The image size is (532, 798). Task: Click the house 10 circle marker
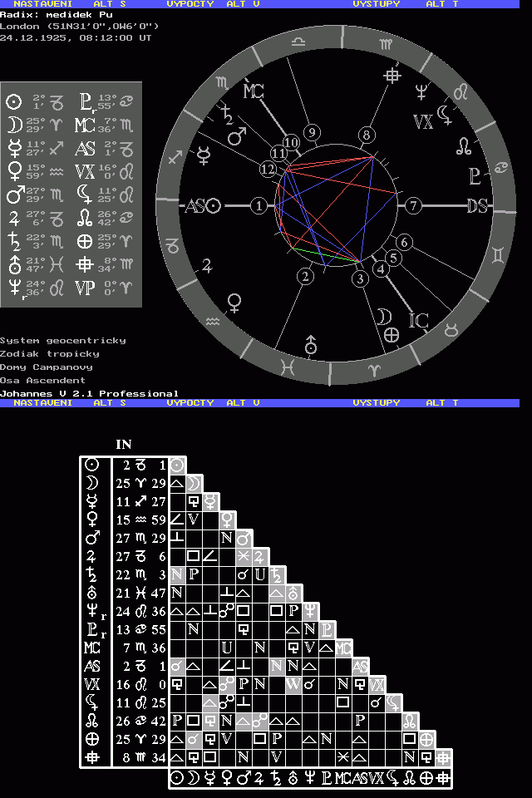291,142
